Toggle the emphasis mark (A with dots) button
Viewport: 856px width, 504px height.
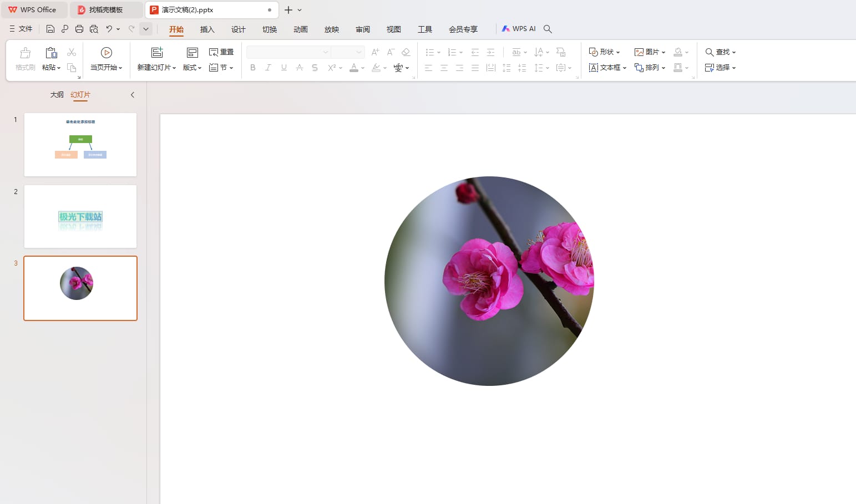[300, 68]
